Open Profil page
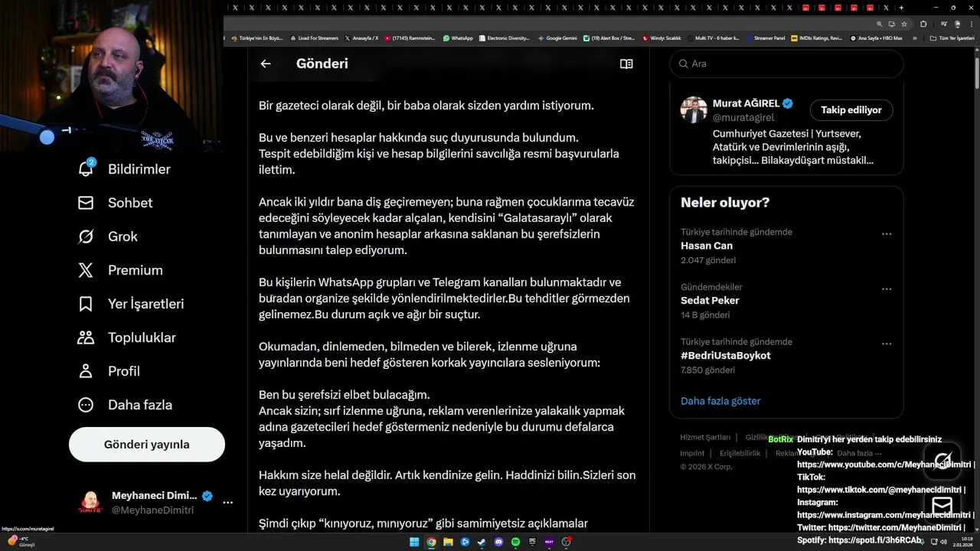The height and width of the screenshot is (551, 980). [109, 371]
